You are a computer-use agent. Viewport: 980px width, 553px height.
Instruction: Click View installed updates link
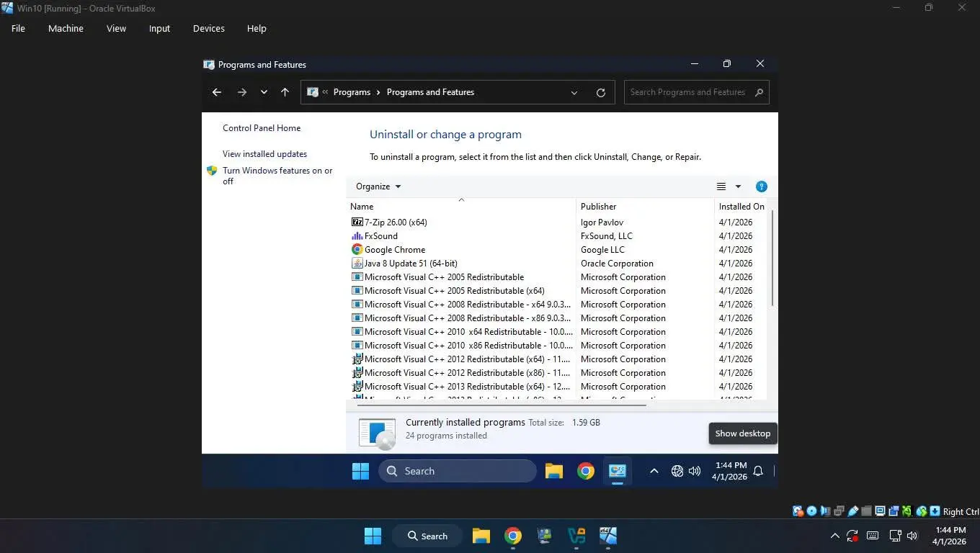pyautogui.click(x=264, y=154)
